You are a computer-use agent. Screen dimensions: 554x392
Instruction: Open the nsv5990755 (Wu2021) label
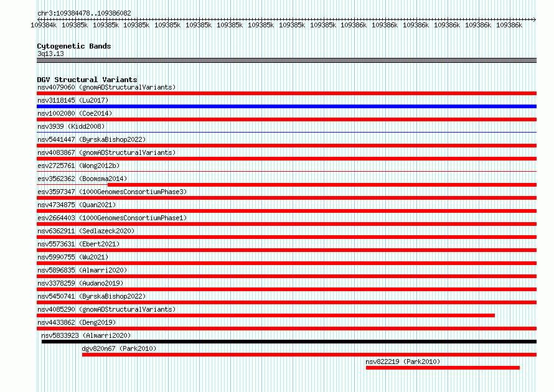tap(73, 257)
